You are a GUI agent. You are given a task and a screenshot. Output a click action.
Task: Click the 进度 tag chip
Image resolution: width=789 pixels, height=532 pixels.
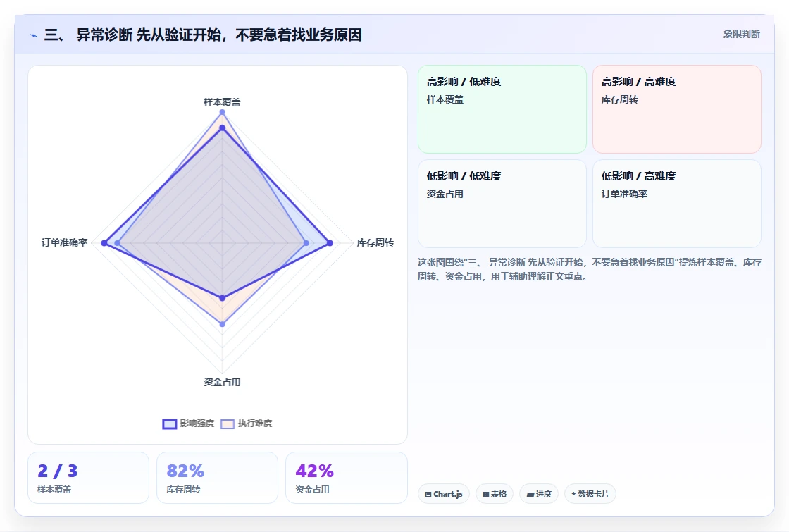539,494
